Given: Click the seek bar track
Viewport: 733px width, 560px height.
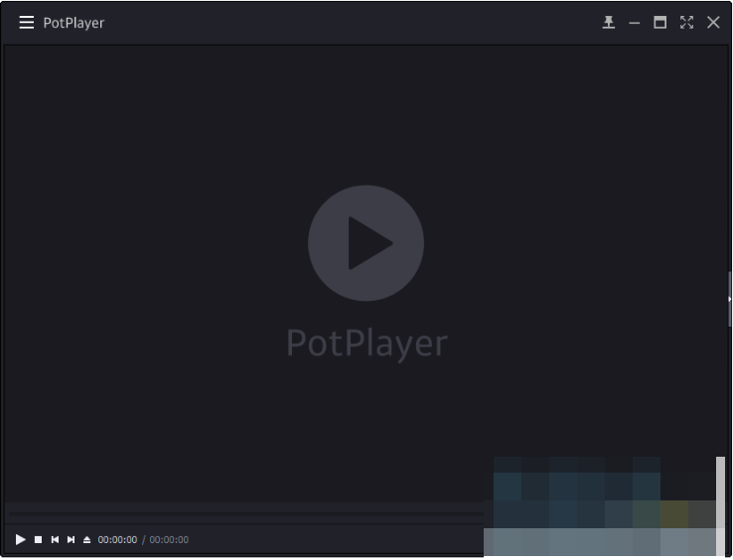Looking at the screenshot, I should pos(246,513).
